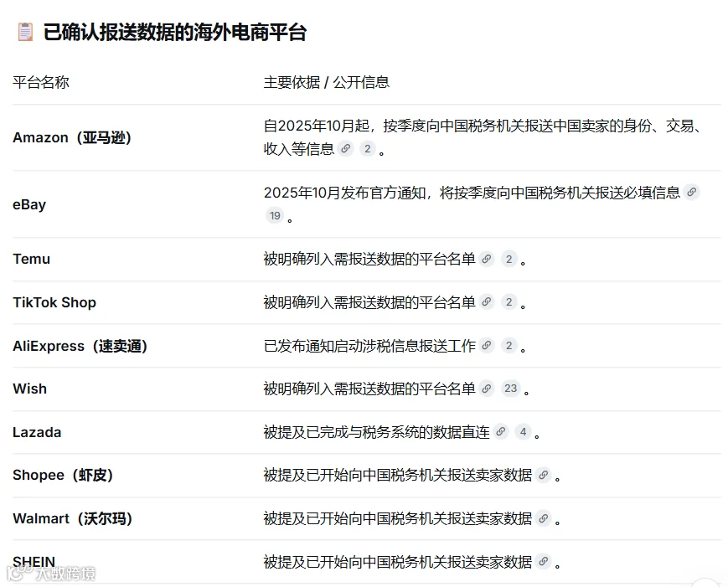
Task: Select the eBay platform name cell
Action: (29, 204)
